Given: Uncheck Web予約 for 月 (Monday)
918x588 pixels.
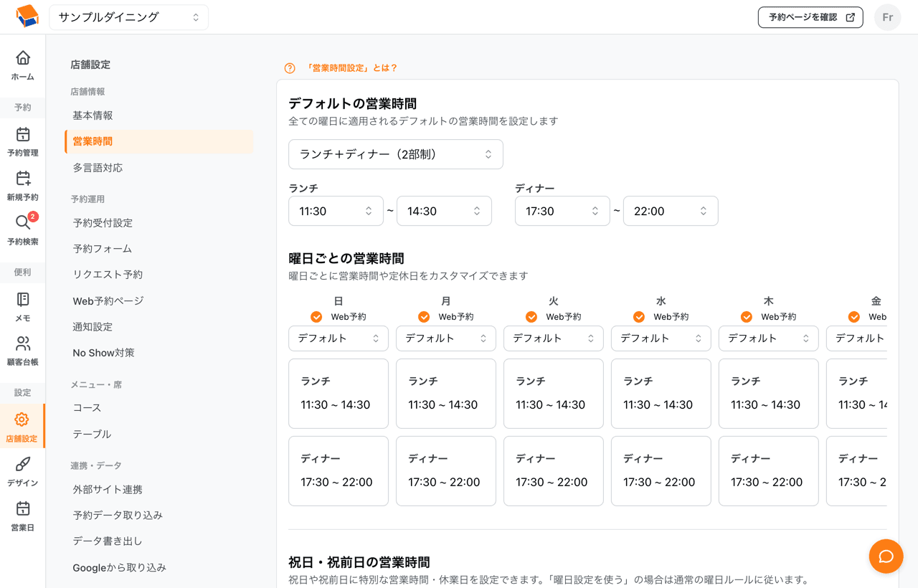Looking at the screenshot, I should tap(424, 317).
